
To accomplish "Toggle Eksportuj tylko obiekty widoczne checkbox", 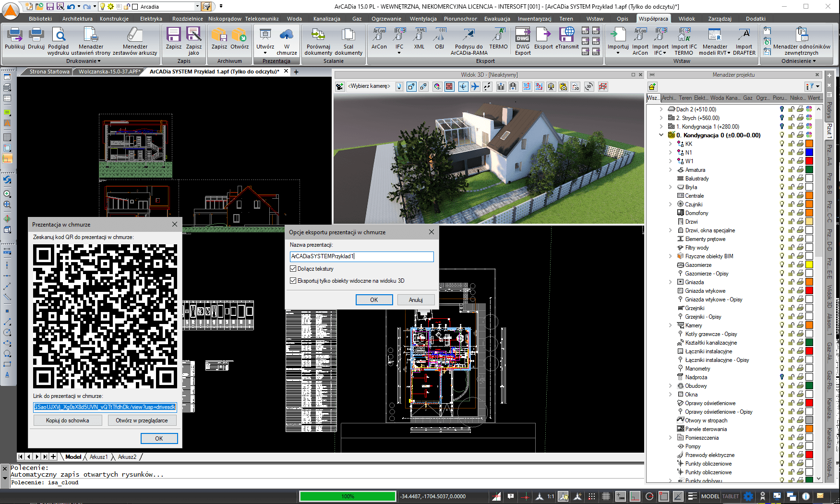I will pyautogui.click(x=293, y=281).
